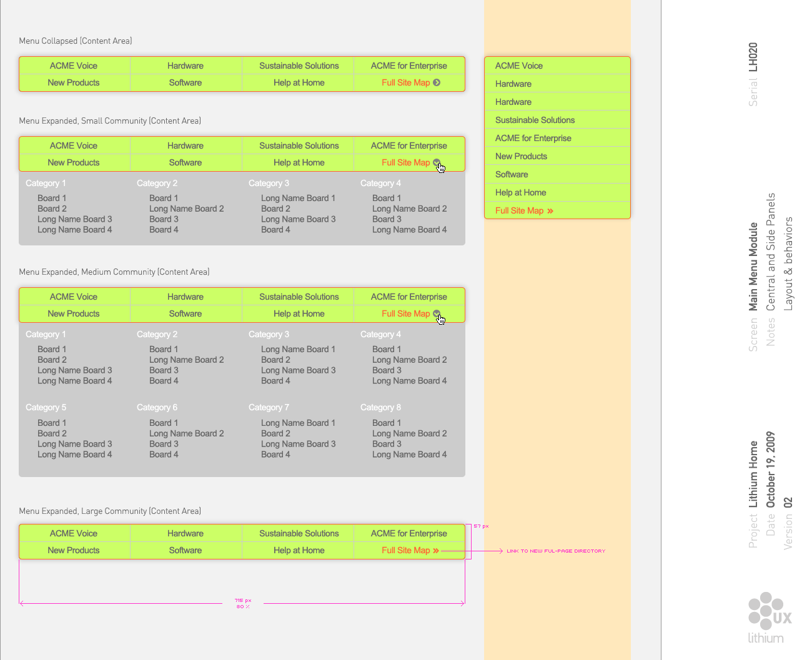The image size is (812, 660).
Task: Open Sustainable Solutions in the side panel
Action: (535, 120)
